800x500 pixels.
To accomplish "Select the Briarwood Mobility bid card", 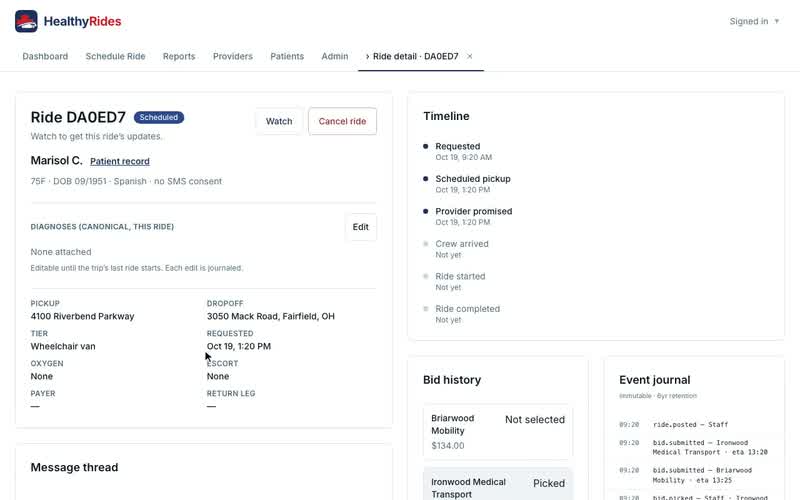I will click(x=497, y=432).
